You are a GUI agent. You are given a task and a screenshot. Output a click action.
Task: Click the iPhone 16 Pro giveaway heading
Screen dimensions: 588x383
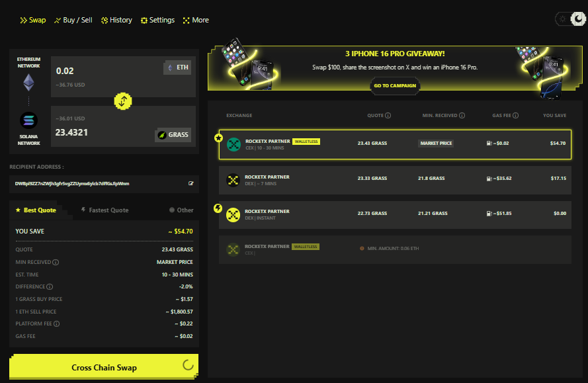pos(395,54)
